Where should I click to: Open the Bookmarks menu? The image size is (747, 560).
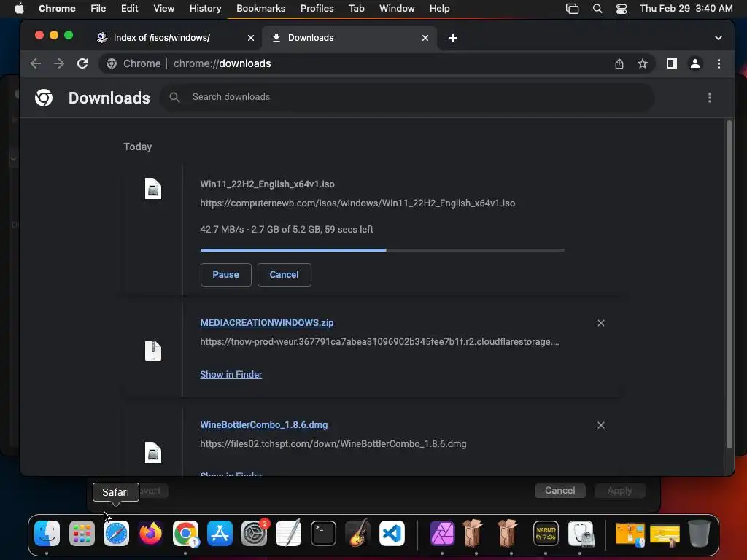(260, 9)
